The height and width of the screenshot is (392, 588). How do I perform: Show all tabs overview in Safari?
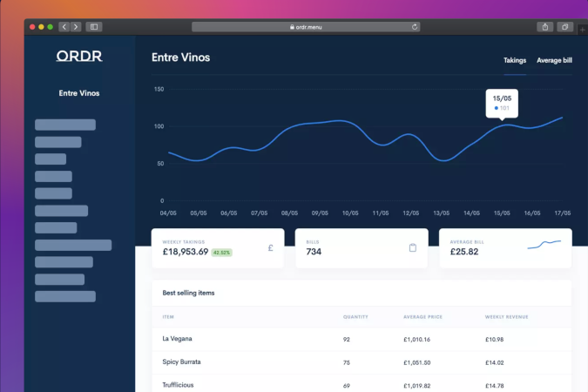tap(564, 27)
